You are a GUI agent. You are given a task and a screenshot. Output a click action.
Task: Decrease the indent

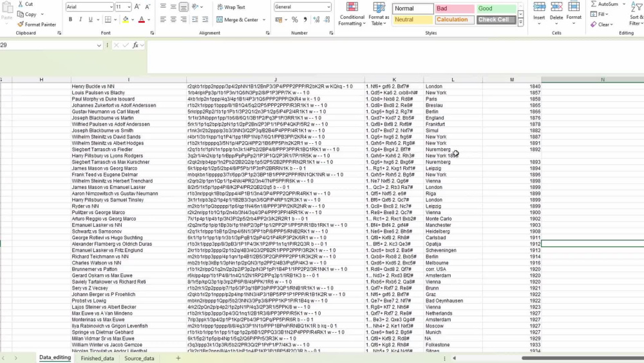[194, 20]
